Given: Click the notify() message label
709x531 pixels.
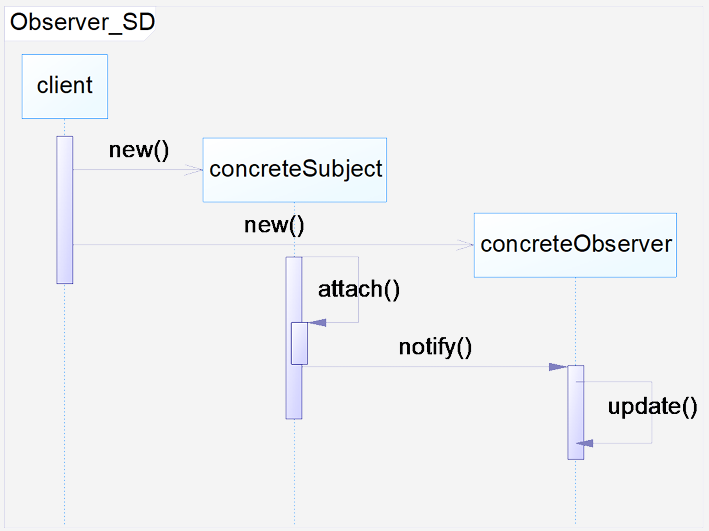Looking at the screenshot, I should click(435, 347).
